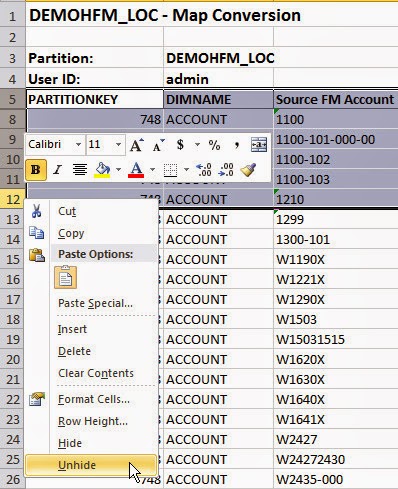Image resolution: width=398 pixels, height=489 pixels.
Task: Click title cell DEMOHFM_LOC - Map Conversion
Action: pyautogui.click(x=165, y=15)
